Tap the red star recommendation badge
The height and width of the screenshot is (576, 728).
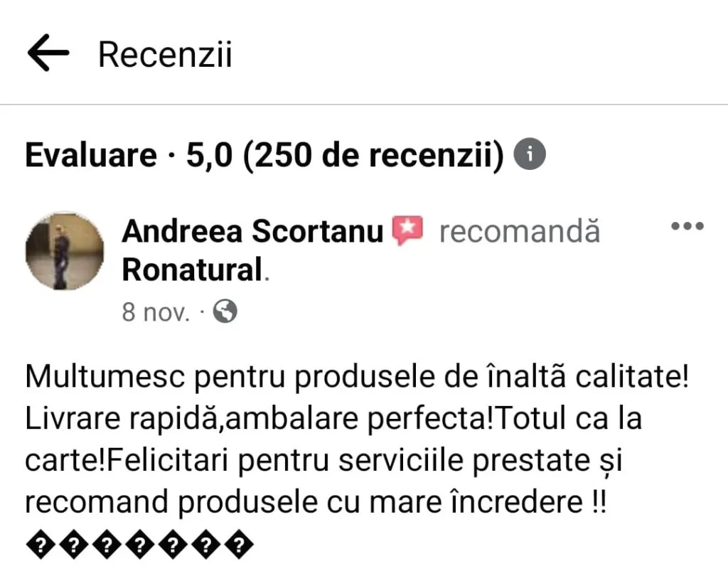[407, 230]
